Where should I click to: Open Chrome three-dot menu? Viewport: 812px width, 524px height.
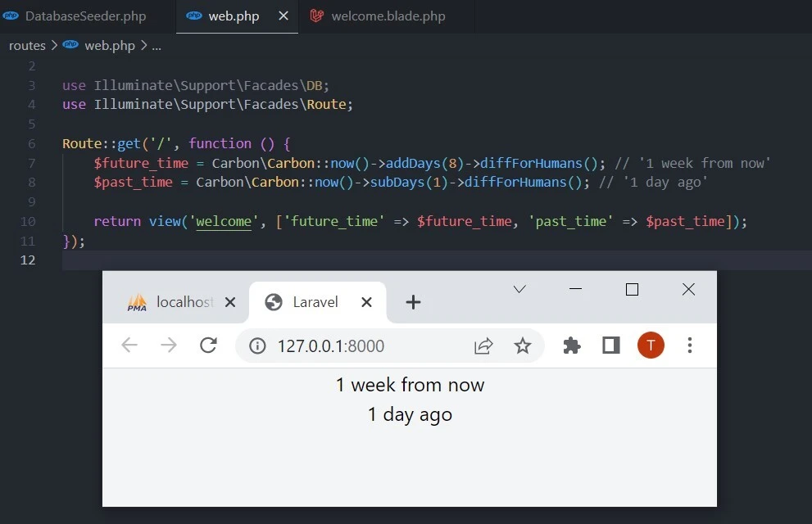[x=690, y=346]
